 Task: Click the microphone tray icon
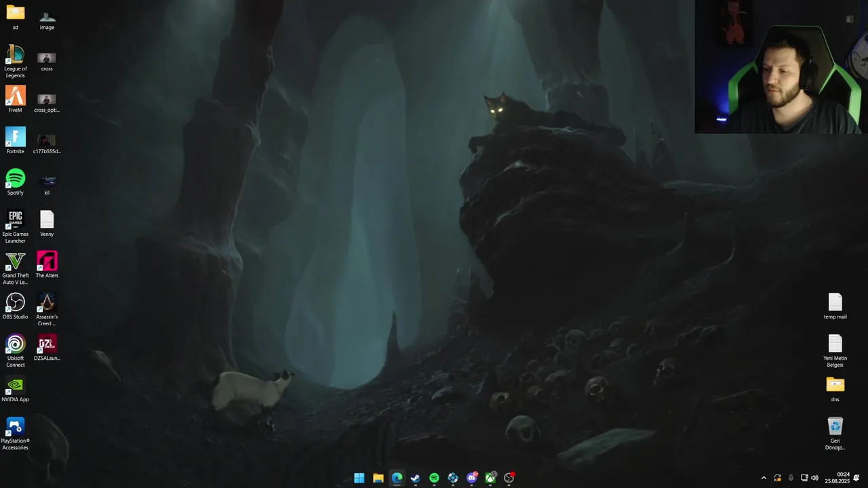[x=791, y=478]
